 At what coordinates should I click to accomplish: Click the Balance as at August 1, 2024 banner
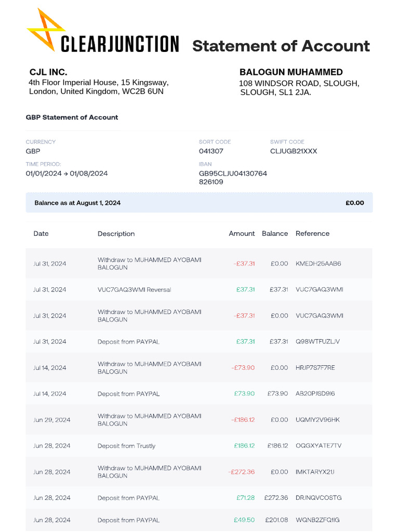pos(199,203)
